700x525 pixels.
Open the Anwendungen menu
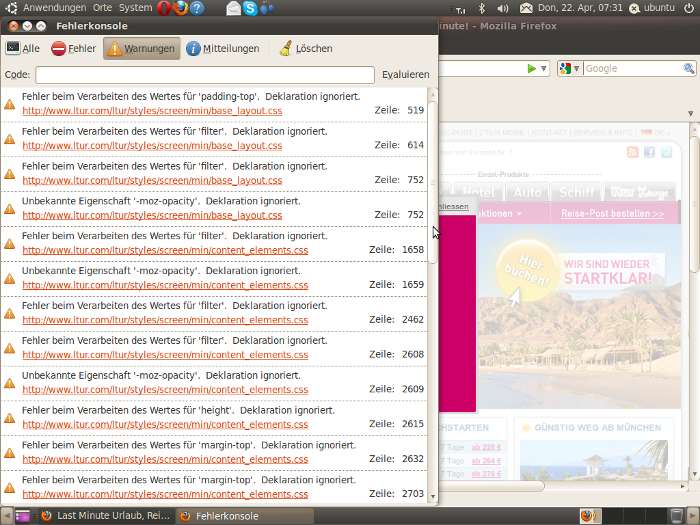click(54, 7)
